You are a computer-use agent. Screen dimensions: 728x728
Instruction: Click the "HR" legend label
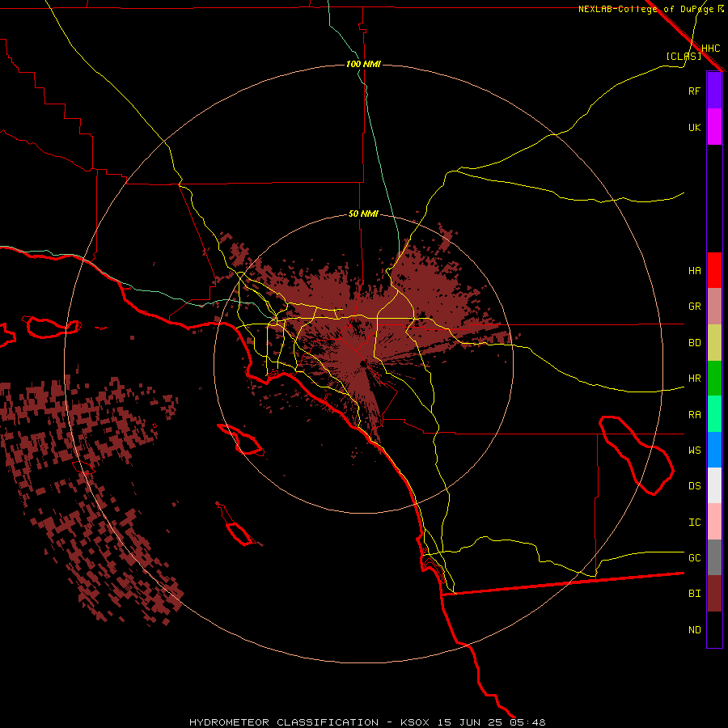coord(694,379)
